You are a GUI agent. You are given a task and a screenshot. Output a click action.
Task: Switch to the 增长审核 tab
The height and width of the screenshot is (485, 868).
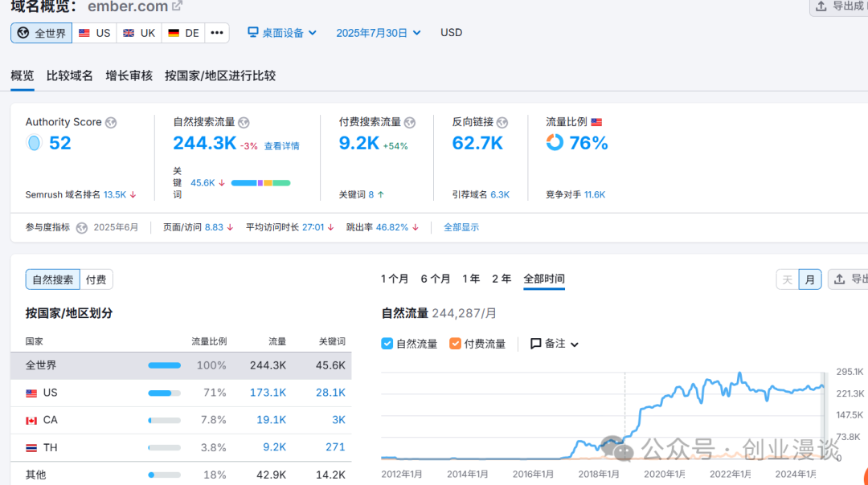129,75
